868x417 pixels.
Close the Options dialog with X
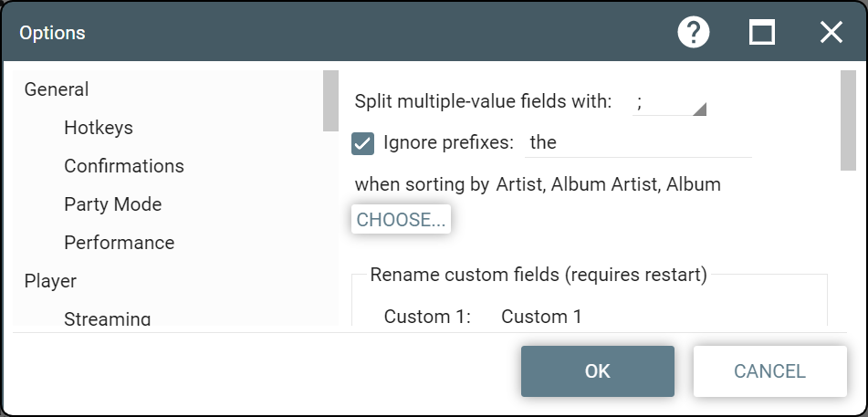(831, 33)
